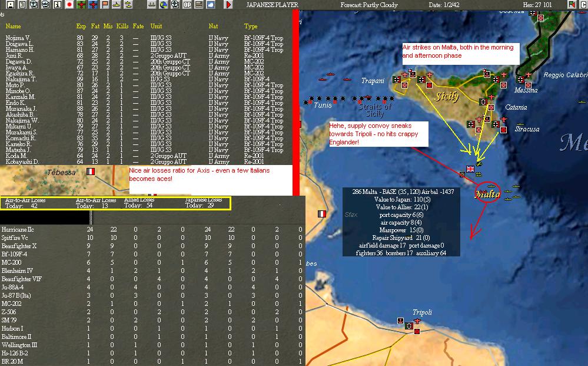Open the globe map icon
The height and width of the screenshot is (366, 588).
164,5
